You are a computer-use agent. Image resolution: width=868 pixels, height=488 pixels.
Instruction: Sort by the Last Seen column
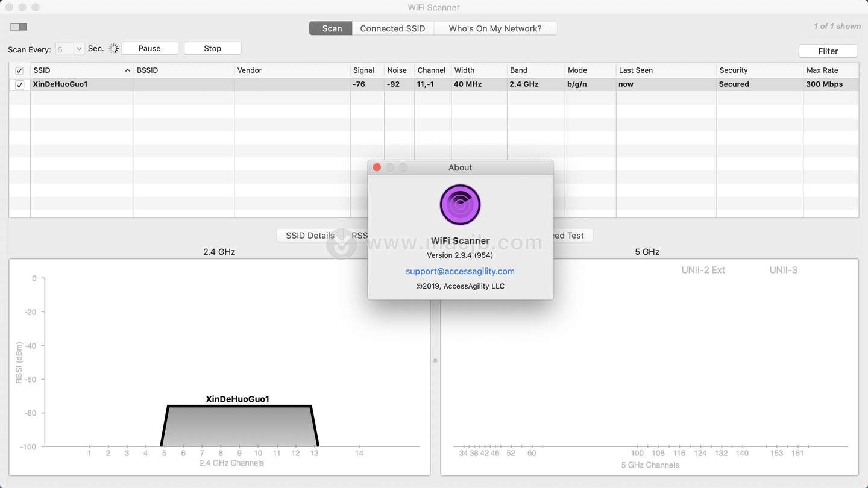(666, 70)
